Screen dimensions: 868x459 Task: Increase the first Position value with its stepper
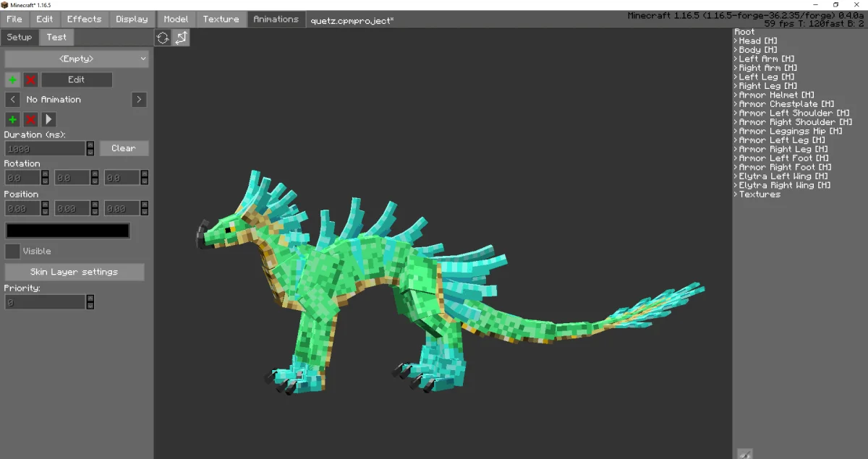45,205
